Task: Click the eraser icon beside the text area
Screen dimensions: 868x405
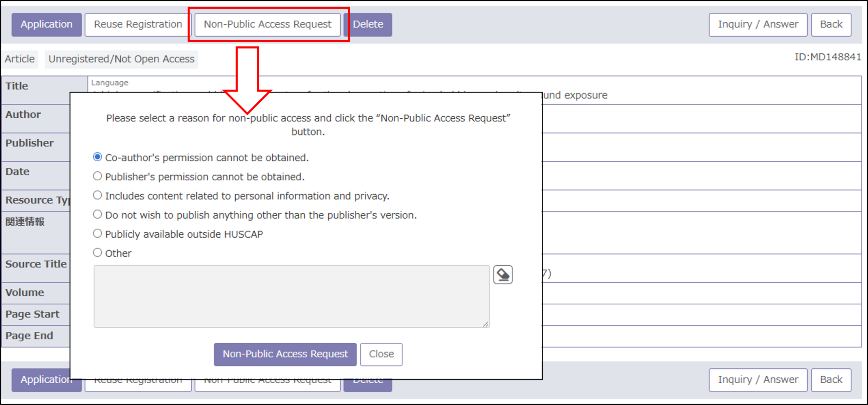Action: coord(502,275)
